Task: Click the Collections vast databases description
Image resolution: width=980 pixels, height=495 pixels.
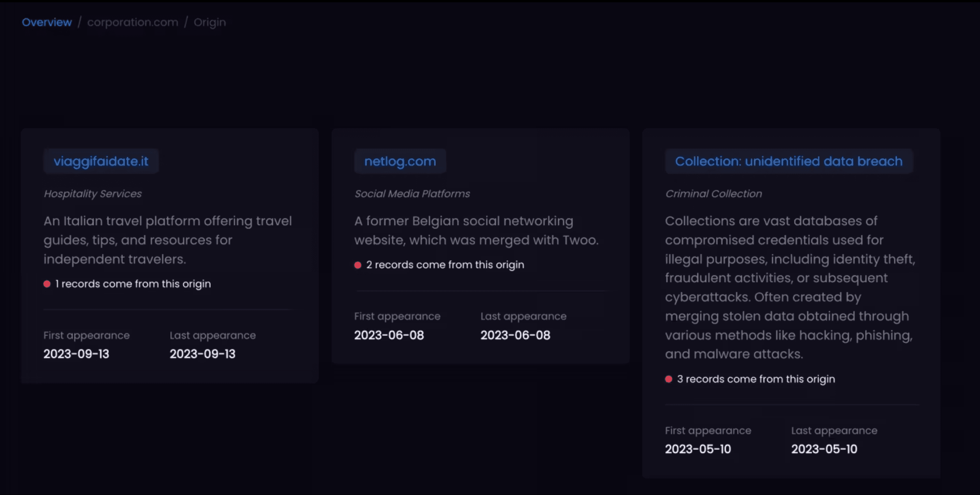Action: click(790, 288)
